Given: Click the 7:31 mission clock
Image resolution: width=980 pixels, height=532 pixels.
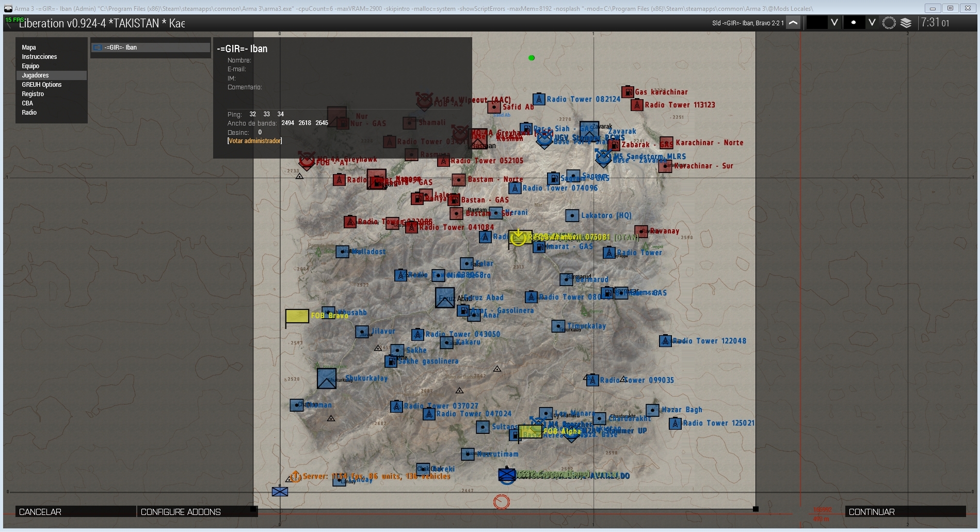Looking at the screenshot, I should coord(935,23).
